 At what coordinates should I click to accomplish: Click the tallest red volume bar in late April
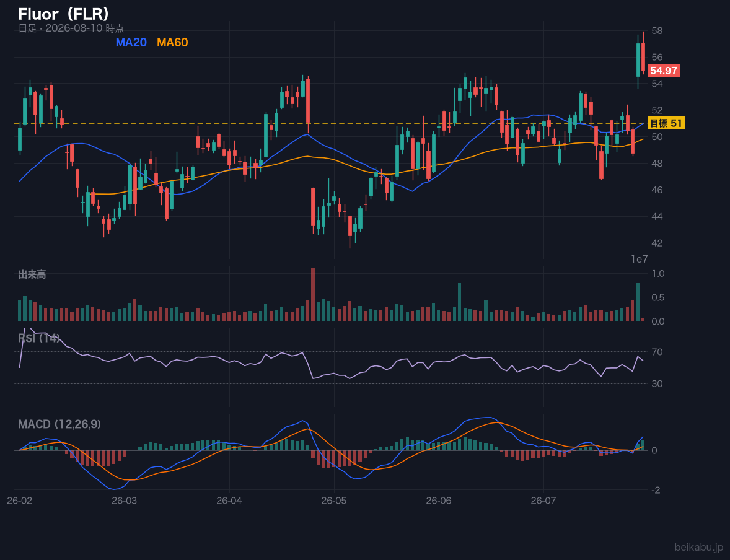313,295
